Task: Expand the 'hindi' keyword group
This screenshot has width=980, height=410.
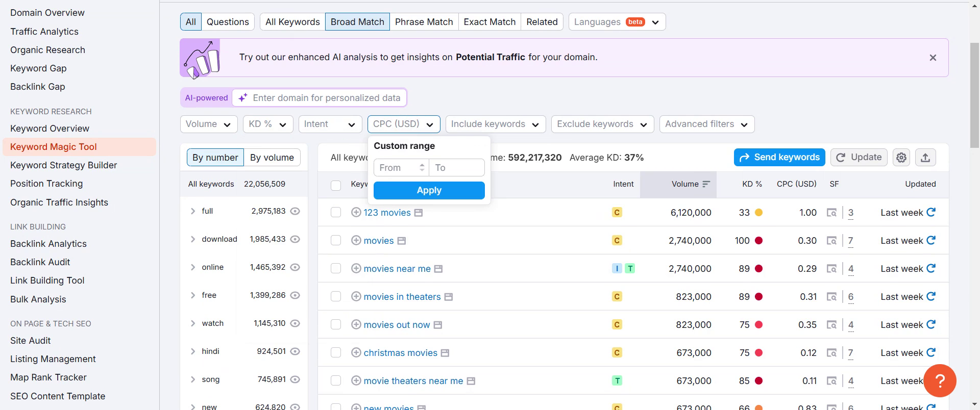Action: (x=193, y=351)
